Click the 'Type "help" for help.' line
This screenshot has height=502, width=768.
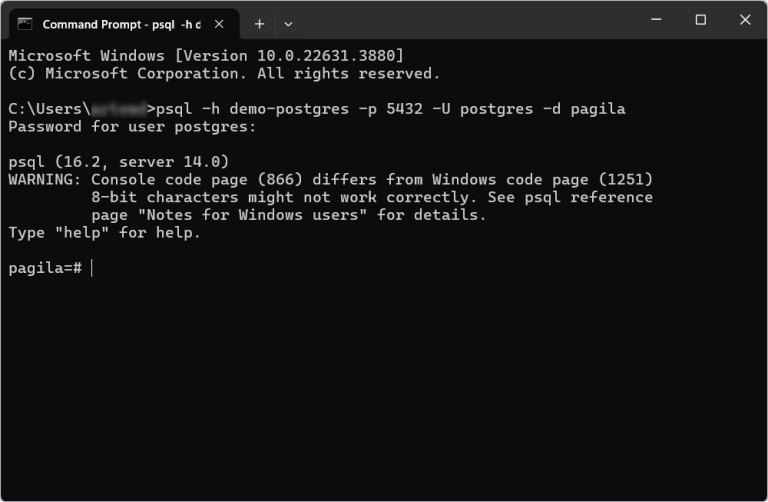[x=105, y=232]
